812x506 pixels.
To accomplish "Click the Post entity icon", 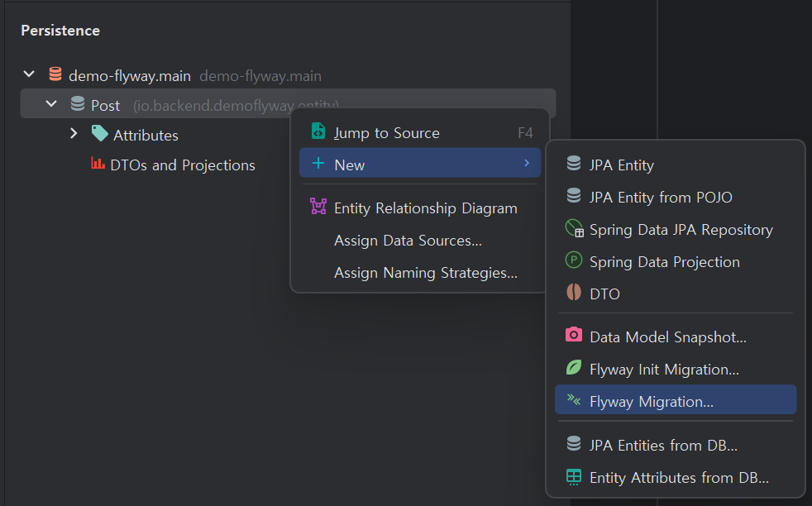I will pos(78,104).
